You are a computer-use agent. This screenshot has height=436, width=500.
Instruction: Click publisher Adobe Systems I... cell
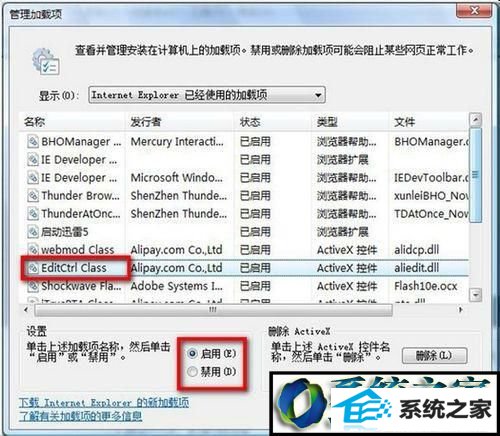pyautogui.click(x=177, y=286)
